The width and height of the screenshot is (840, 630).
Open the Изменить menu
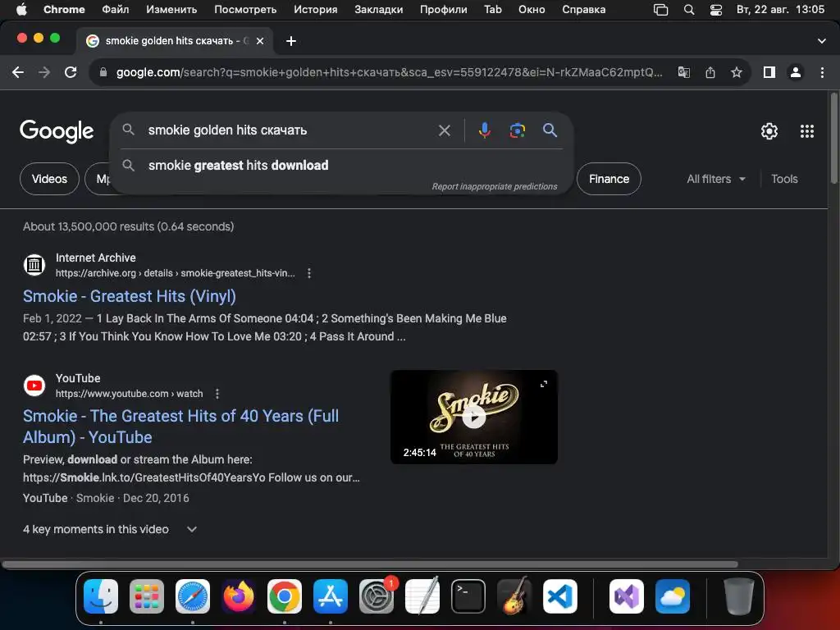pyautogui.click(x=171, y=10)
